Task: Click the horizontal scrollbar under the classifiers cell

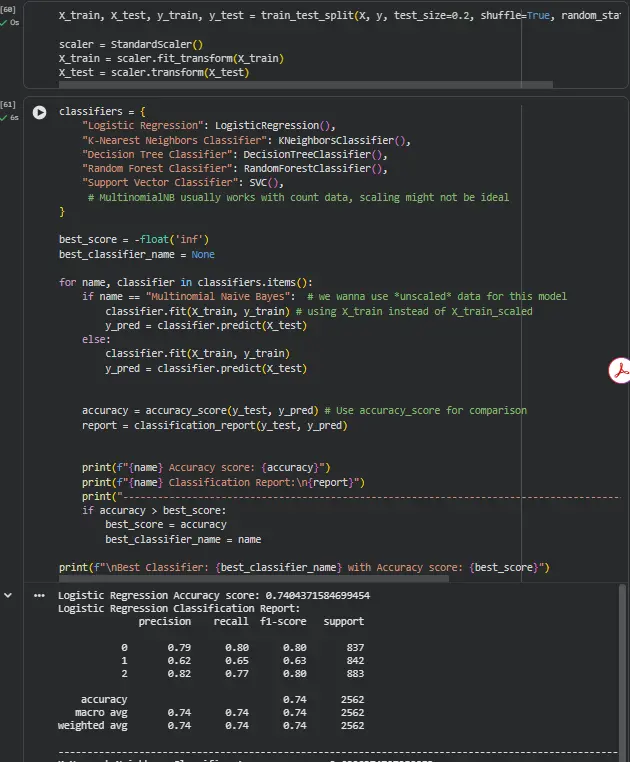Action: point(254,579)
